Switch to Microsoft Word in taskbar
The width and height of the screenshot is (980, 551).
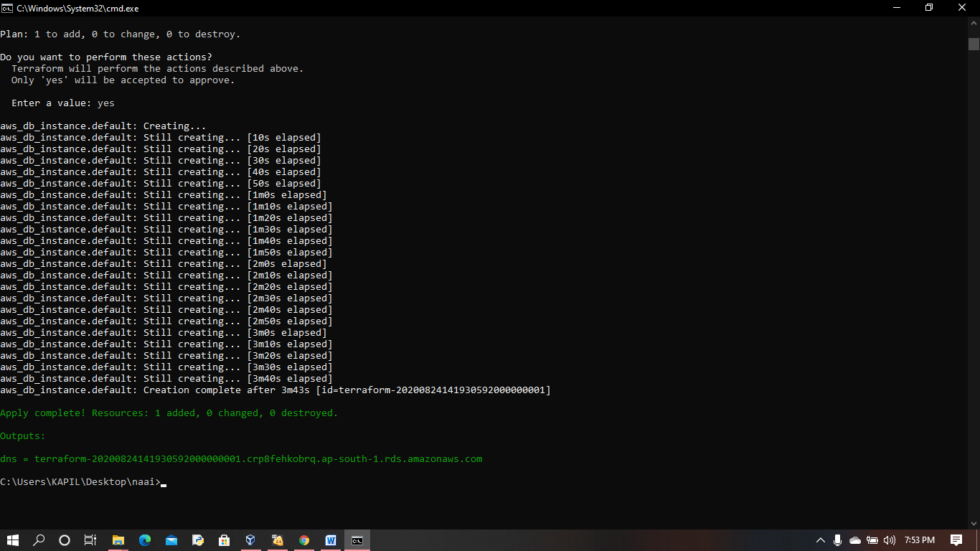click(331, 540)
